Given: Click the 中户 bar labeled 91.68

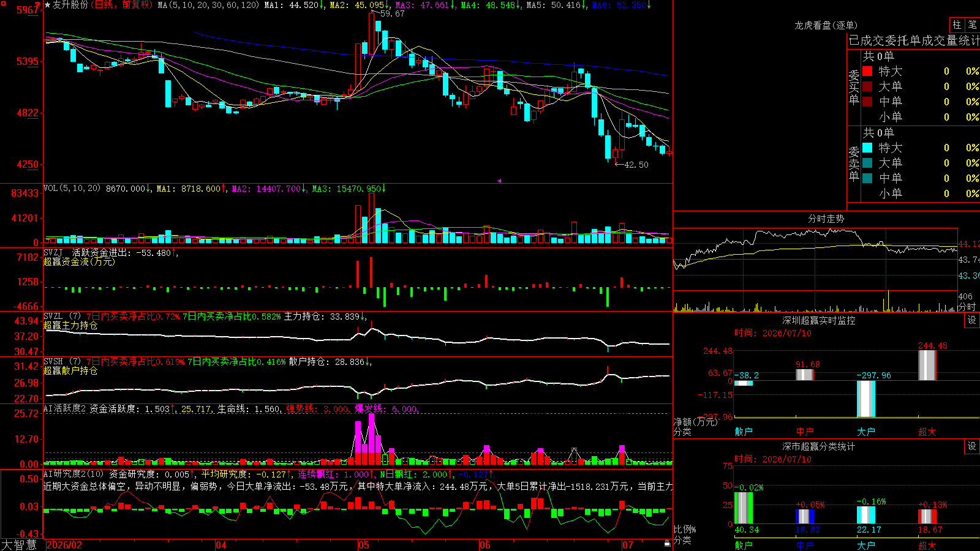Looking at the screenshot, I should click(x=805, y=375).
